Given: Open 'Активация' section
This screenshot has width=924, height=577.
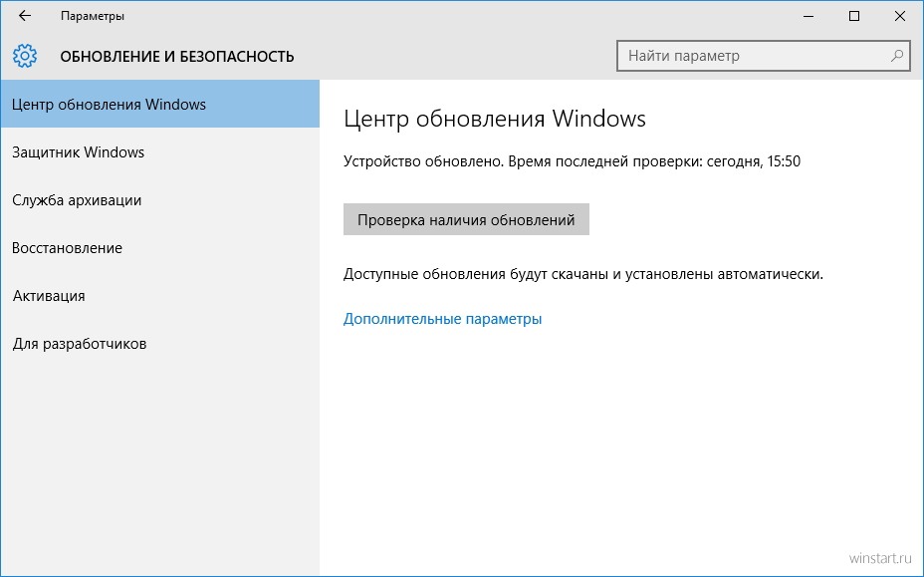Looking at the screenshot, I should 159,296.
